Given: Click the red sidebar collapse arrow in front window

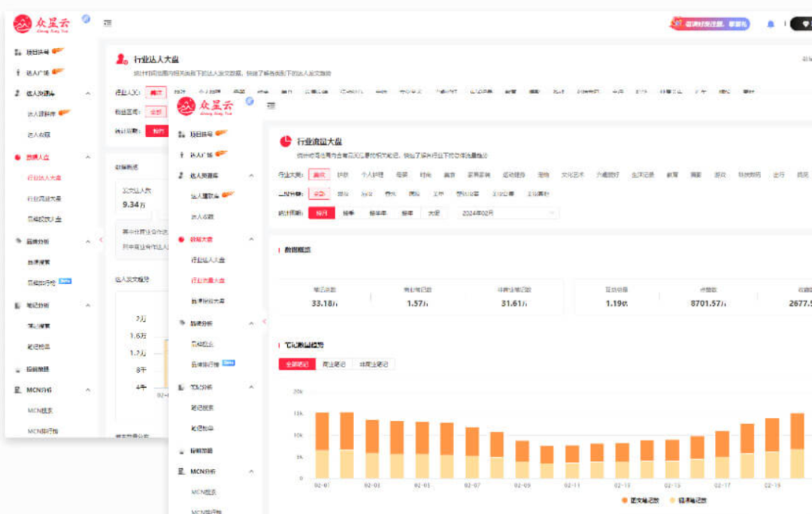Looking at the screenshot, I should click(264, 322).
